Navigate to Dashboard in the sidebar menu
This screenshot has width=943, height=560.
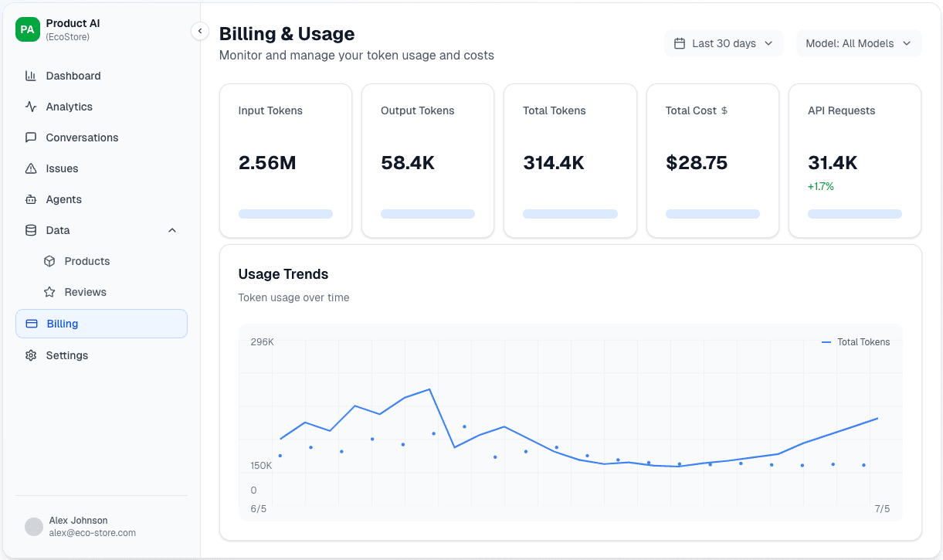74,76
